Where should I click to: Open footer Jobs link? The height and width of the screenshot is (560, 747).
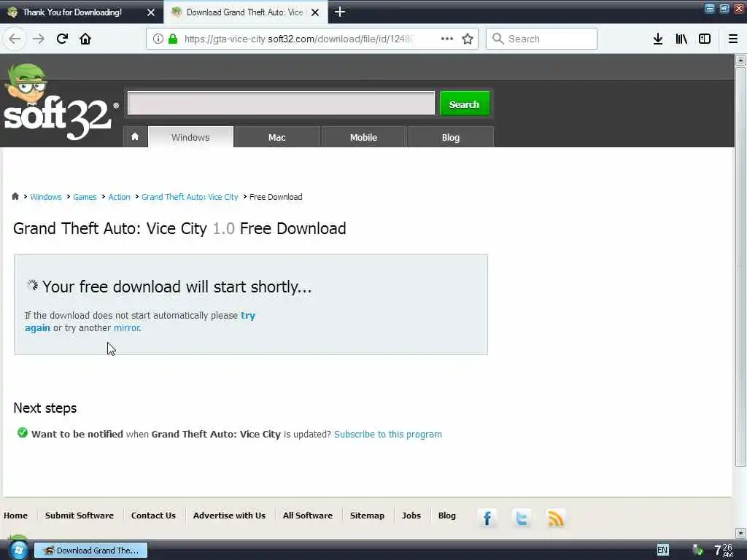click(411, 516)
